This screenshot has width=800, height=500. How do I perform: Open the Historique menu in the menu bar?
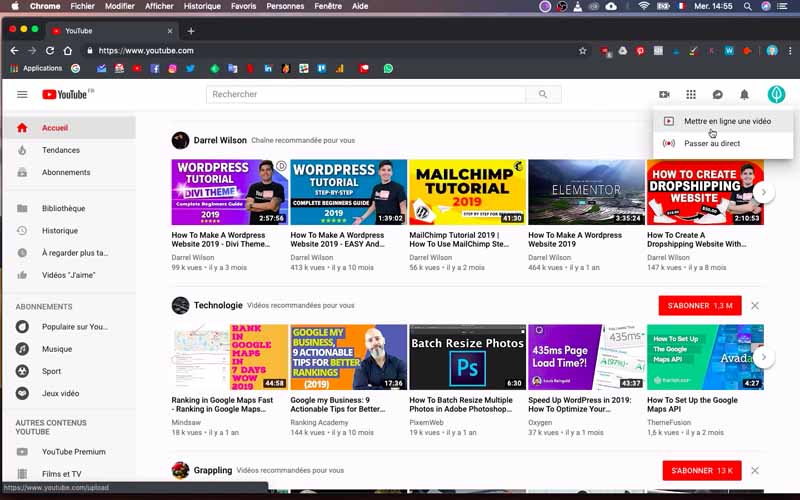coord(202,6)
